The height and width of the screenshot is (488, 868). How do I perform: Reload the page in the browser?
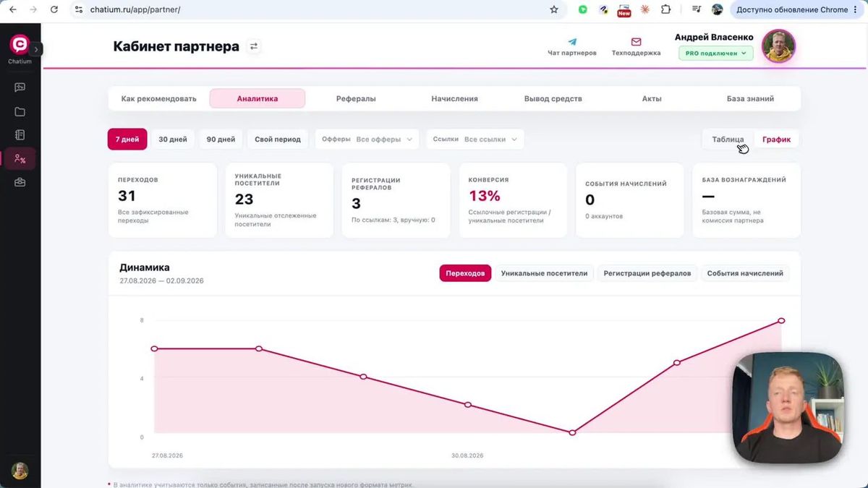click(x=54, y=9)
